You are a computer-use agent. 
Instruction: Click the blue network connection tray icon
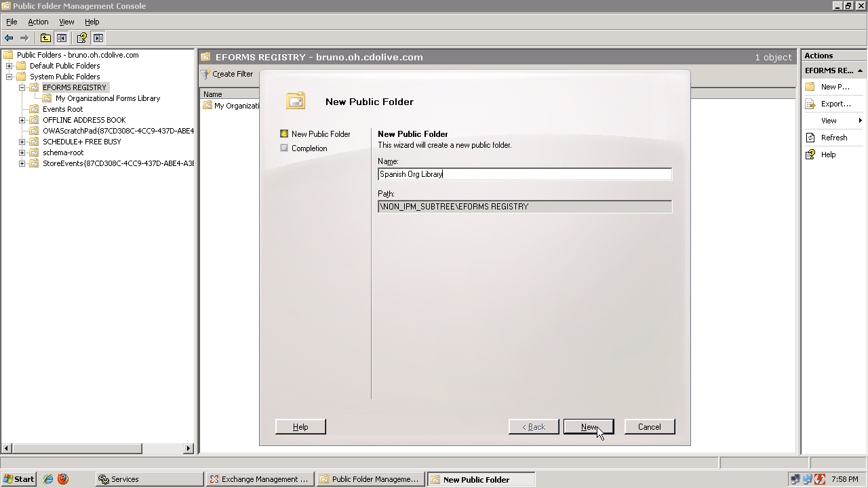coord(808,479)
